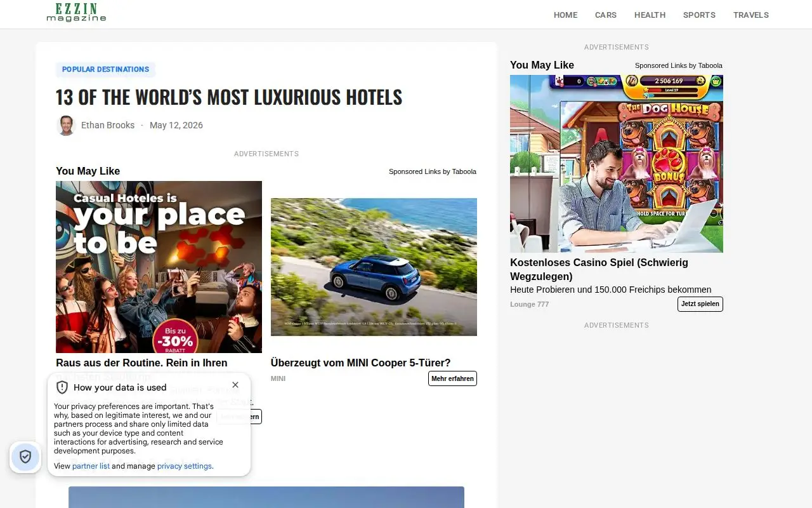Click the You May Like heading in sidebar
812x508 pixels.
point(542,65)
